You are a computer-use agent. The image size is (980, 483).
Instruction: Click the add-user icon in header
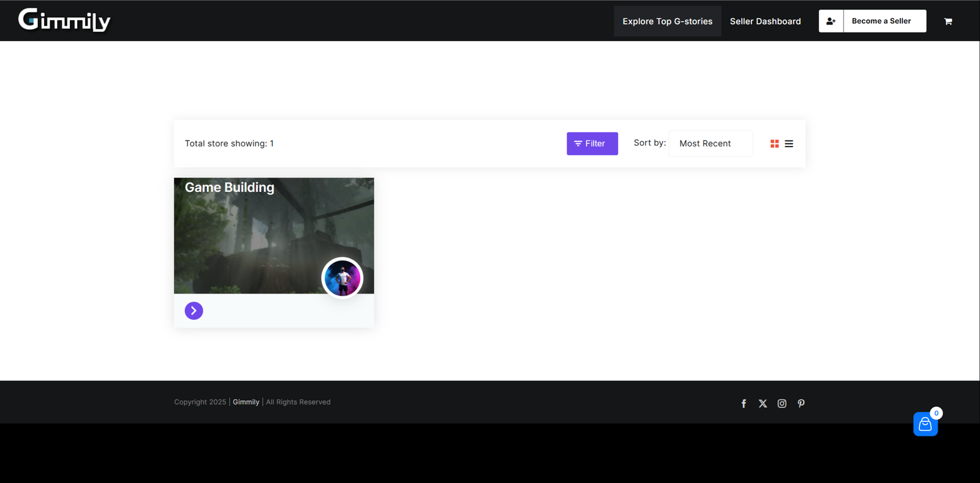831,21
